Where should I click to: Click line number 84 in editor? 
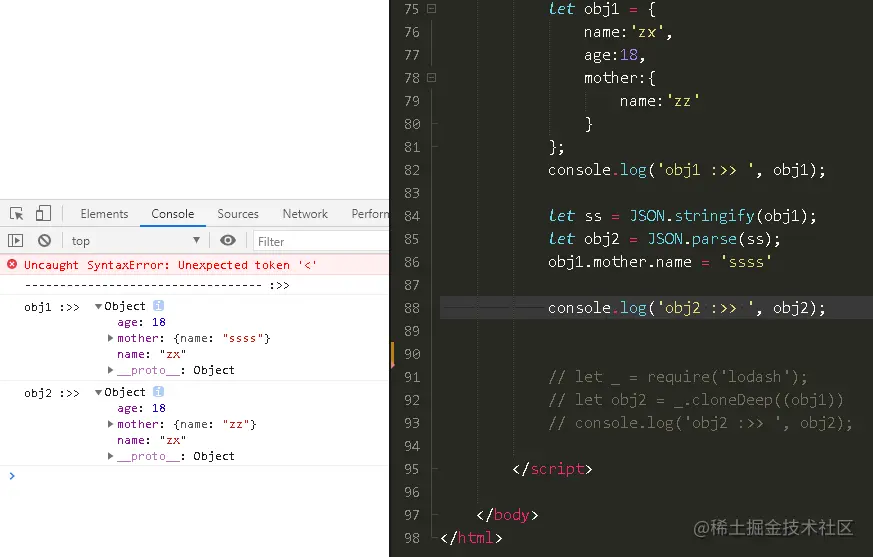(x=412, y=216)
